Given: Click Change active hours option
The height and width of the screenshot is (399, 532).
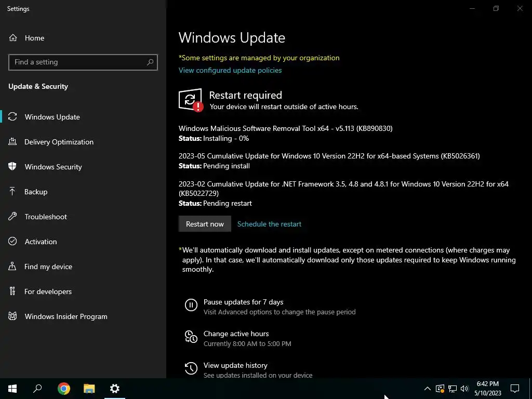Looking at the screenshot, I should point(236,334).
